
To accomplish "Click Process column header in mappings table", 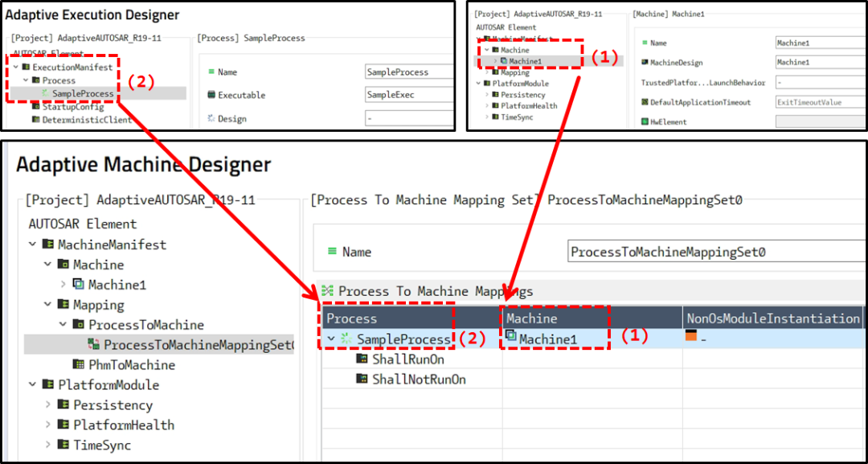I will [x=412, y=318].
